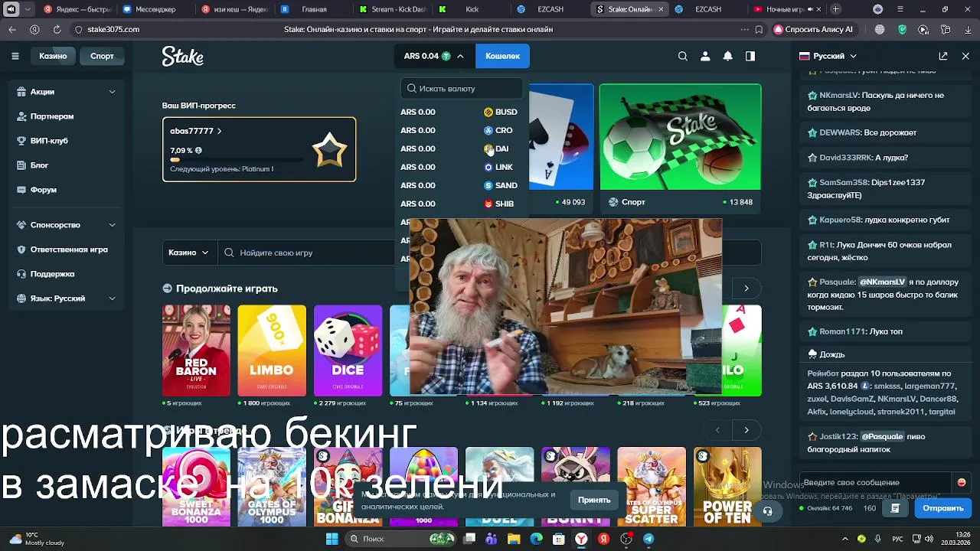Open the Казино search category dropdown

pos(188,253)
